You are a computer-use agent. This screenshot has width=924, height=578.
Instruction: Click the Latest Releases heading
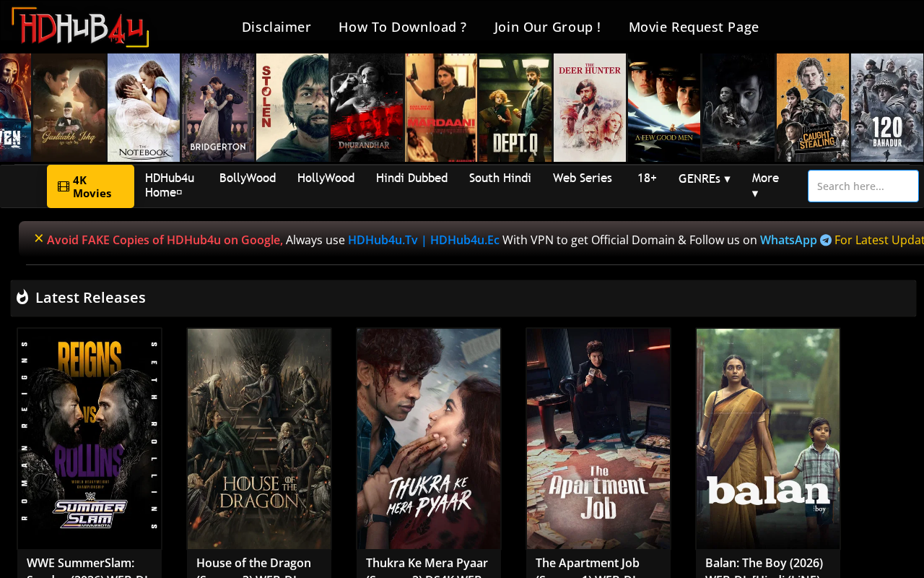tap(90, 298)
